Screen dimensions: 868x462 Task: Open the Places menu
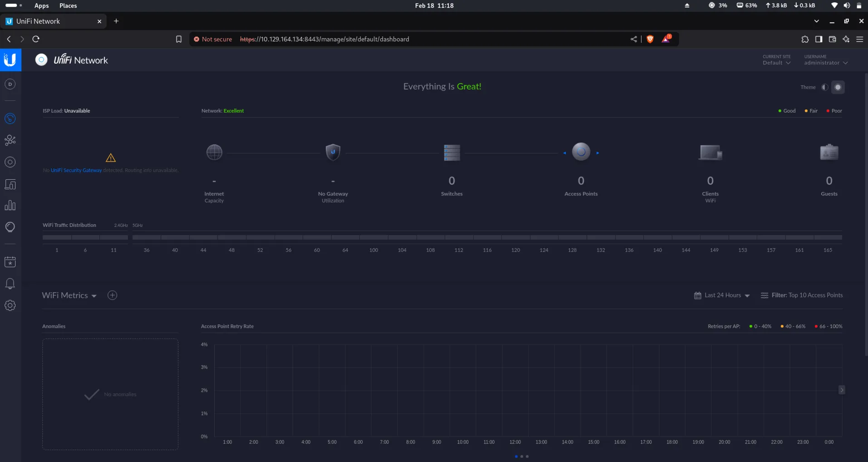pyautogui.click(x=68, y=5)
